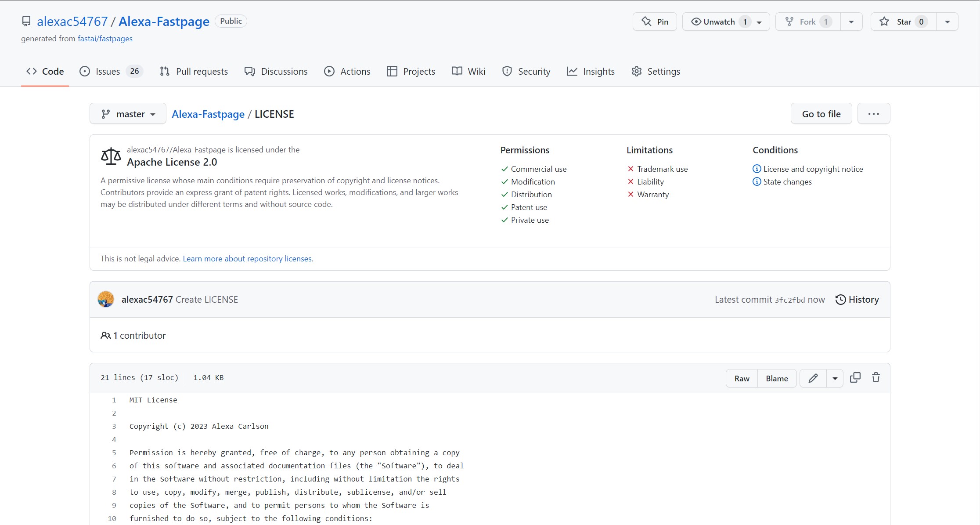Click the Alexa-Fastpage breadcrumb link

click(x=208, y=114)
